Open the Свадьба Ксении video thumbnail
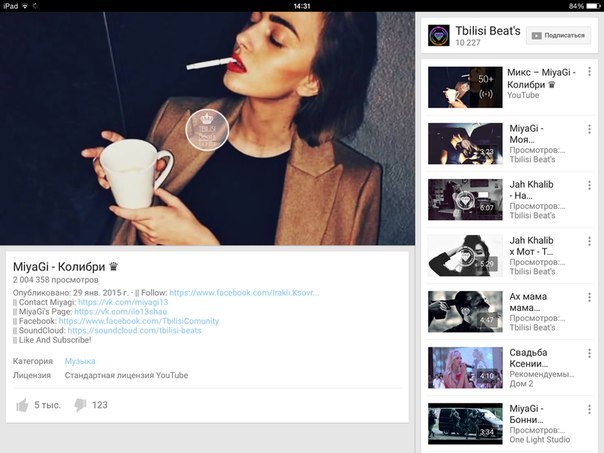 (464, 367)
